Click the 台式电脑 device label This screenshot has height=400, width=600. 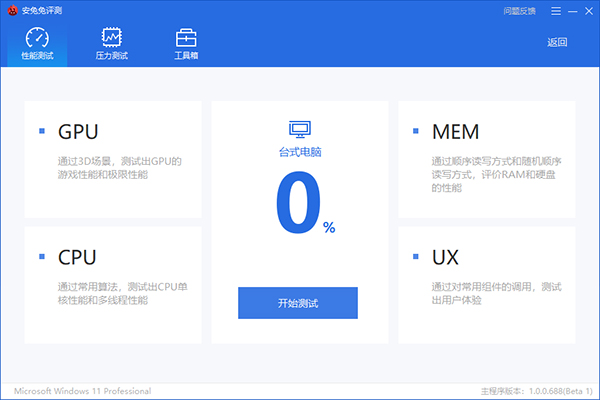tap(299, 152)
